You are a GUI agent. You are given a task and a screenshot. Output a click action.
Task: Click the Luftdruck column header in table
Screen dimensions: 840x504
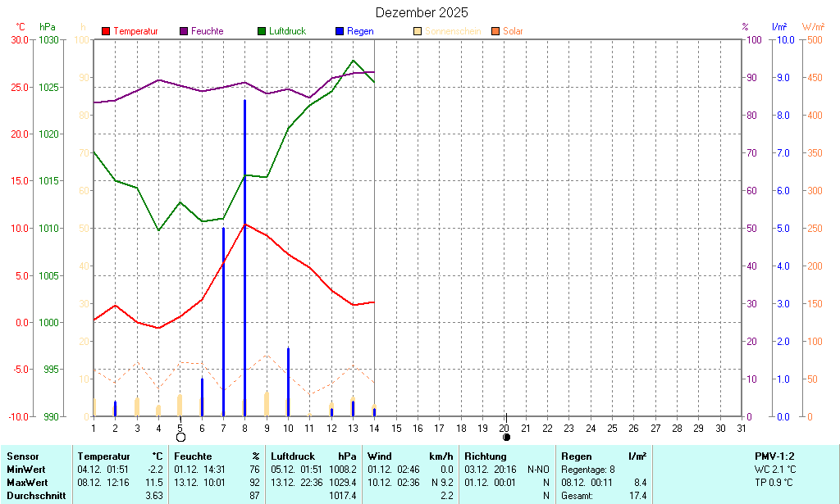pos(289,456)
